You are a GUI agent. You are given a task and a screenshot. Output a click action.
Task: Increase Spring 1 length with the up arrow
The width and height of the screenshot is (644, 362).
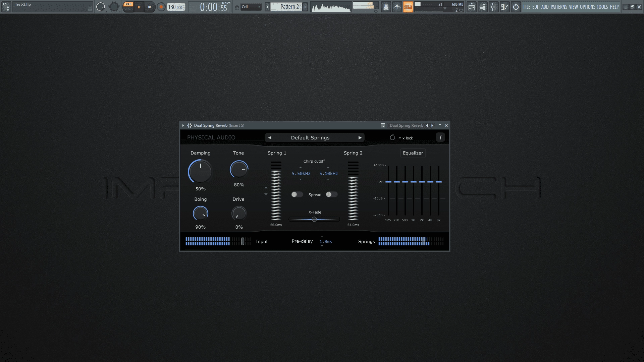(x=266, y=188)
